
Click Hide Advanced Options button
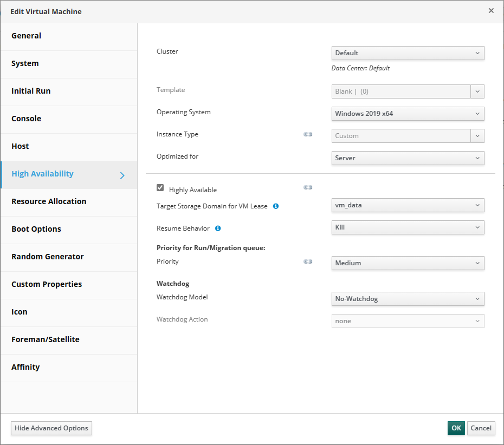(51, 428)
